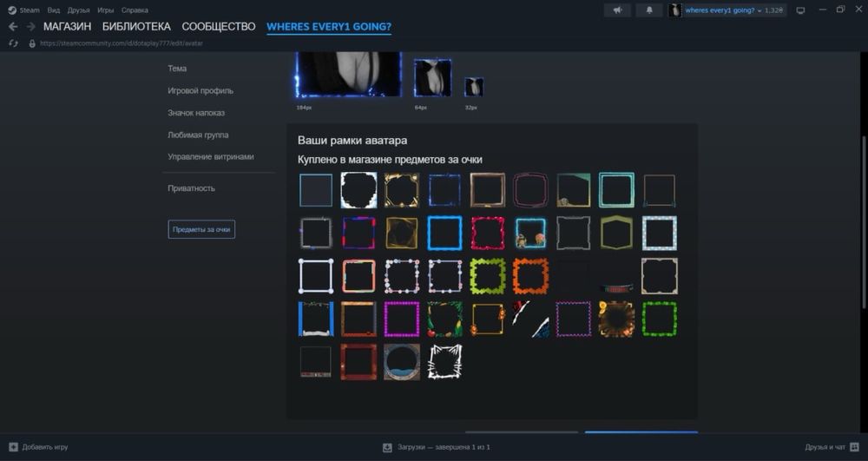The width and height of the screenshot is (868, 461).
Task: Open account dropdown wheres every1 going?
Action: click(x=723, y=10)
